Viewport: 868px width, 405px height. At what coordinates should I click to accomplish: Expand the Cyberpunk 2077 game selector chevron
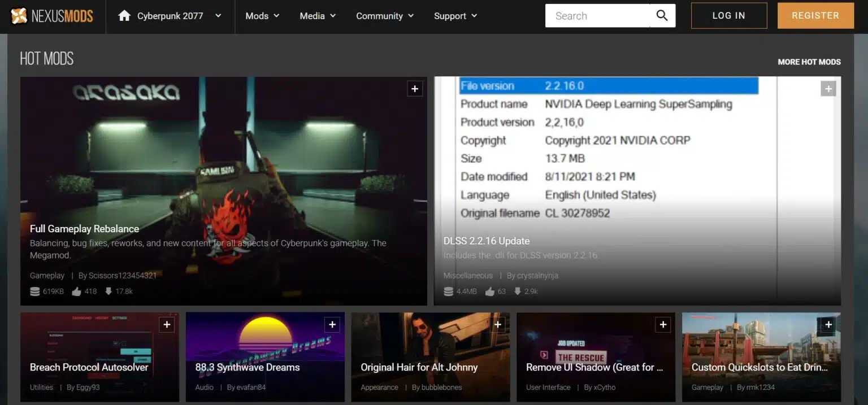point(218,16)
